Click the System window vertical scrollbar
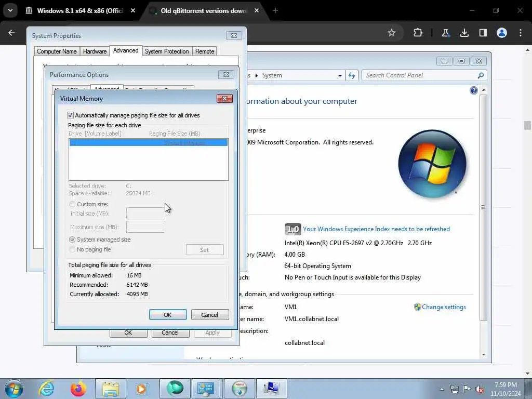Screen dimensions: 532x399 click(x=484, y=207)
